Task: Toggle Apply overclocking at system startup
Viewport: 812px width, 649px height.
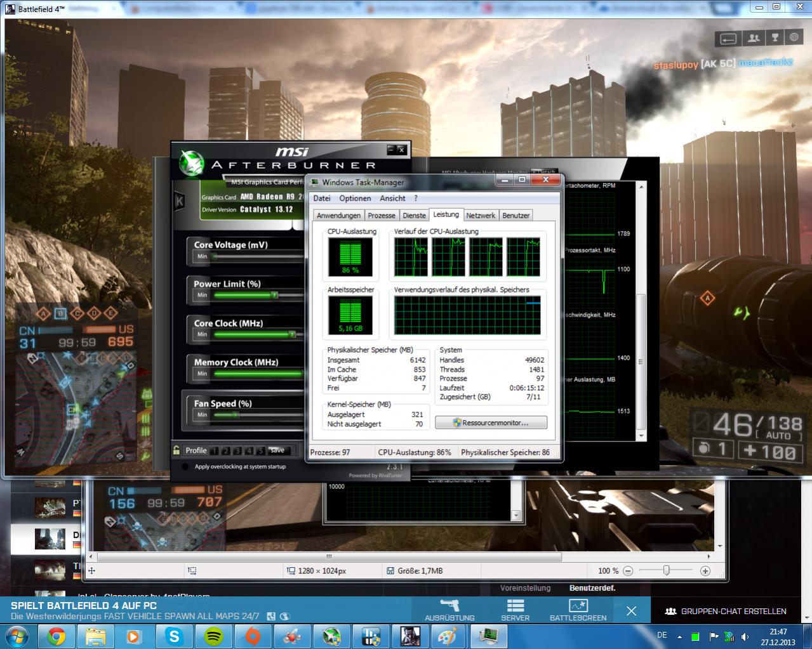Action: coord(185,467)
